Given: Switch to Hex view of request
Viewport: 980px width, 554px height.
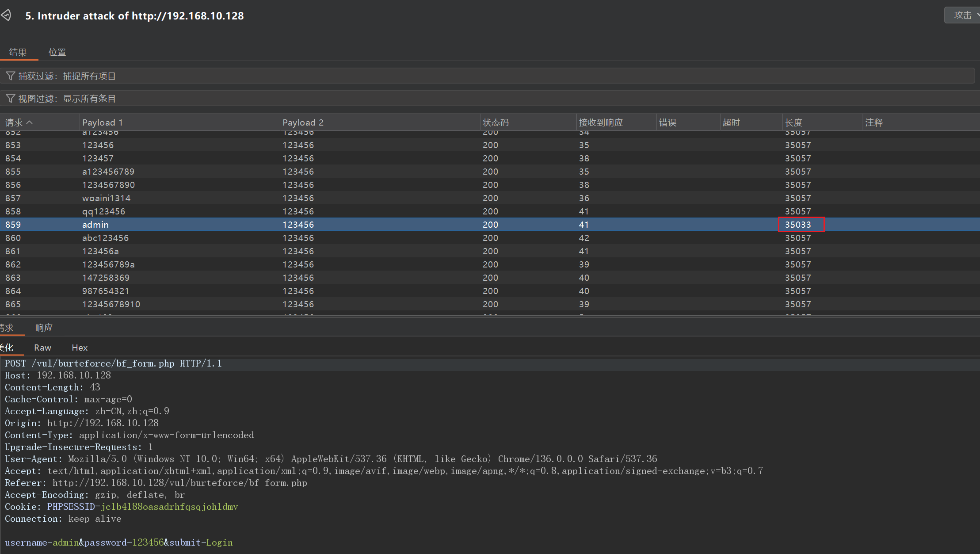Looking at the screenshot, I should [x=80, y=348].
